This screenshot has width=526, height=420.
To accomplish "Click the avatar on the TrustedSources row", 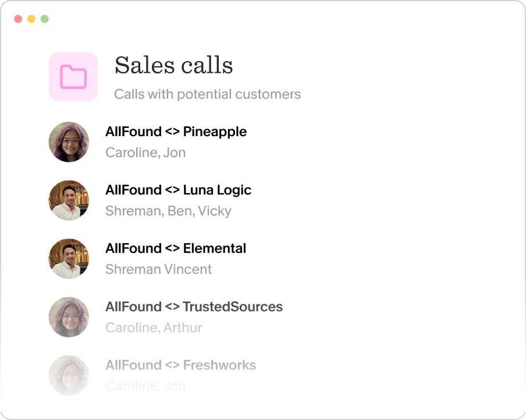I will pos(69,317).
